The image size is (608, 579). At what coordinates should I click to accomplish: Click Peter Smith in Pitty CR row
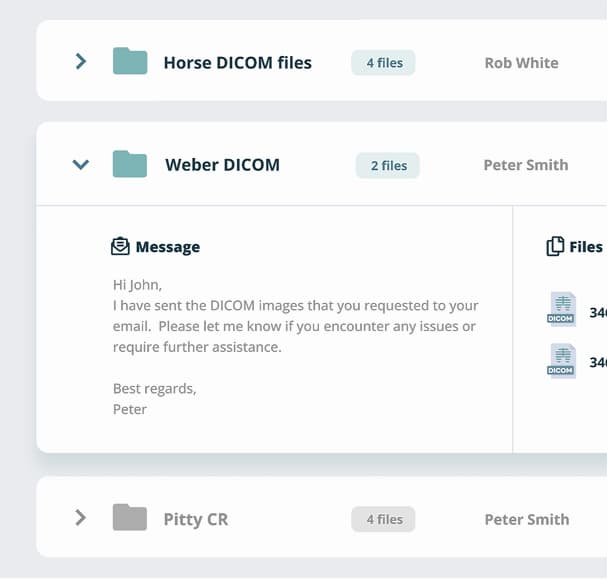point(526,519)
